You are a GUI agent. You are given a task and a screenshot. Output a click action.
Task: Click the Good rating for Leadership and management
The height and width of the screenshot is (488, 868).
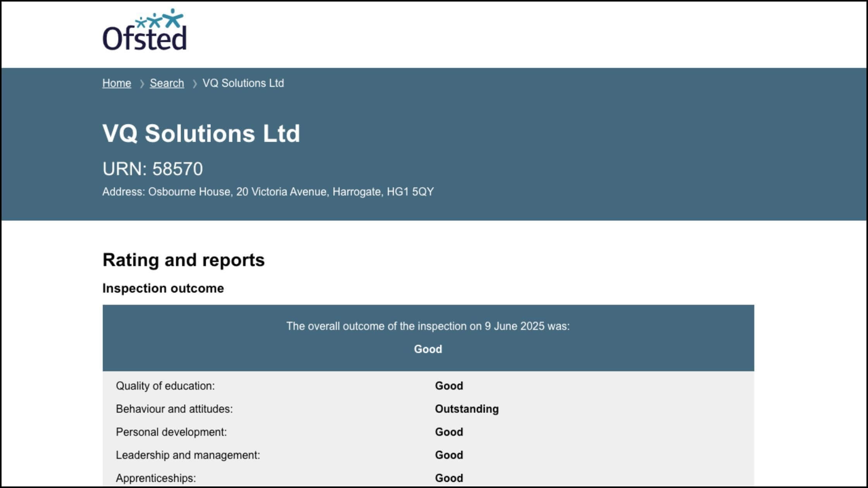[x=449, y=455]
